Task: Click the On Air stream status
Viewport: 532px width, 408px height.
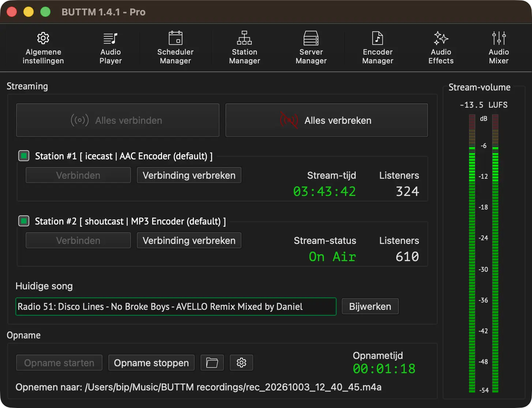Action: [x=332, y=257]
